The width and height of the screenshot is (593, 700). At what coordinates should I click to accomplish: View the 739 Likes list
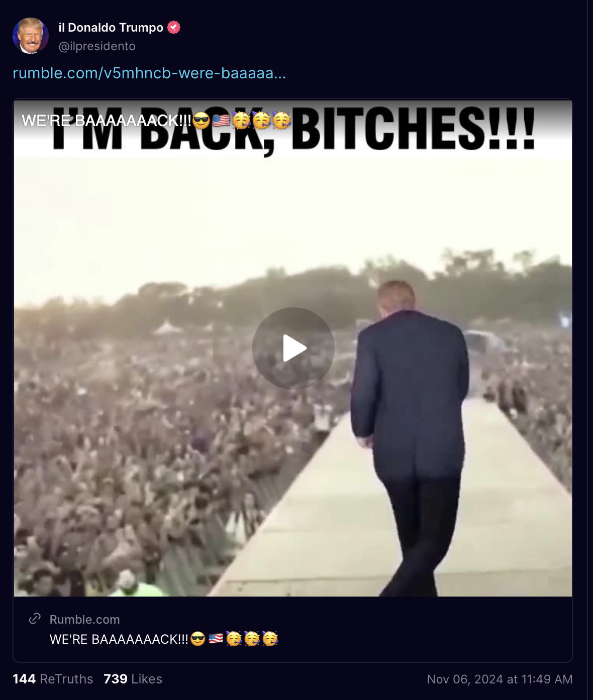(x=133, y=679)
